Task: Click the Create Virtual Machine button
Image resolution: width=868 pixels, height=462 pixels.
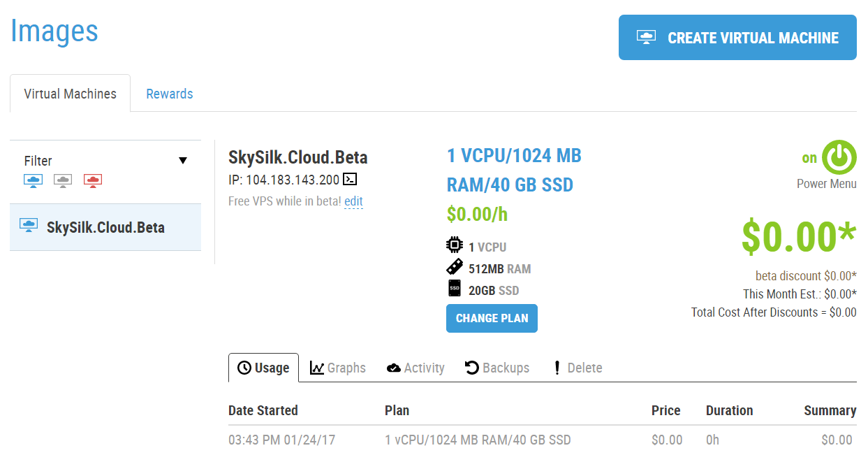Action: 737,38
